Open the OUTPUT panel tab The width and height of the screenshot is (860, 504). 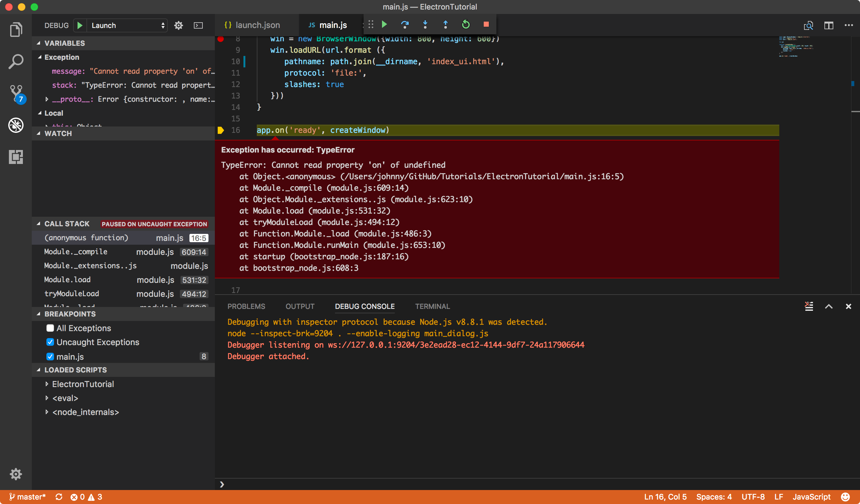click(300, 306)
